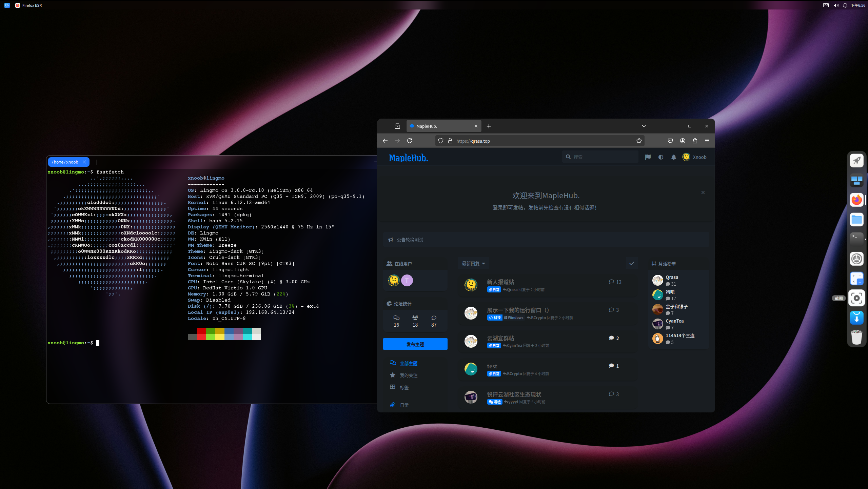Image resolution: width=868 pixels, height=489 pixels.
Task: Click the MapleHub. logo
Action: tap(409, 158)
